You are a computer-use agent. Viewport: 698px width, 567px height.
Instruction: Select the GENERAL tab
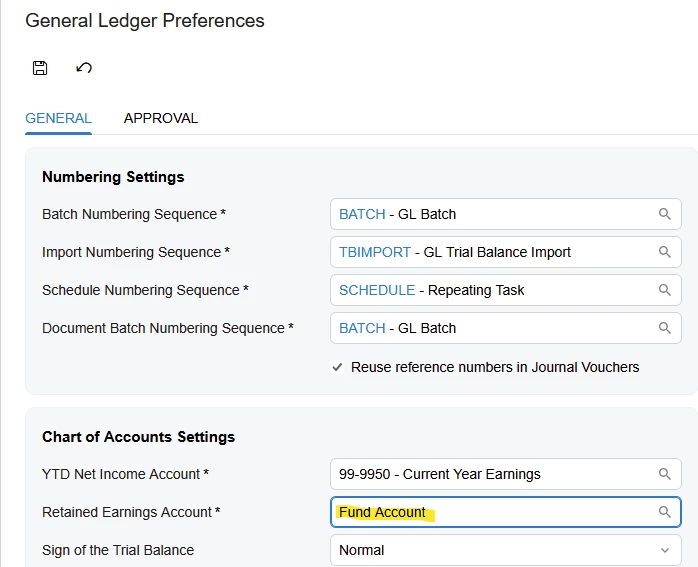(x=58, y=118)
